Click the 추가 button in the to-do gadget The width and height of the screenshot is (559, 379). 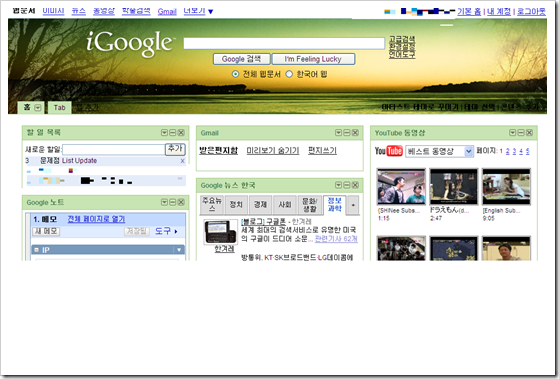[x=175, y=149]
